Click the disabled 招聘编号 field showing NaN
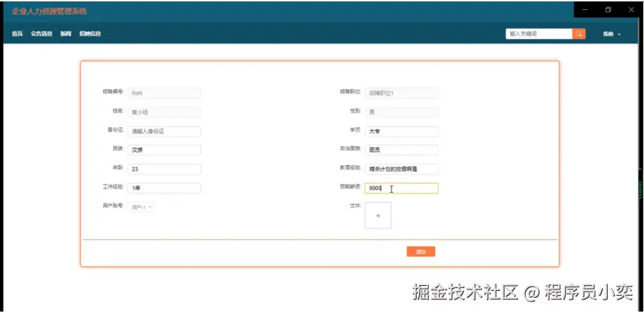644x313 pixels. click(164, 93)
